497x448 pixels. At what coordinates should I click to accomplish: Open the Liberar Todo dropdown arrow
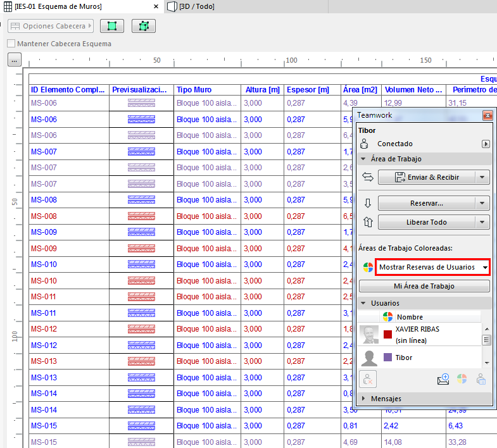[x=482, y=222]
